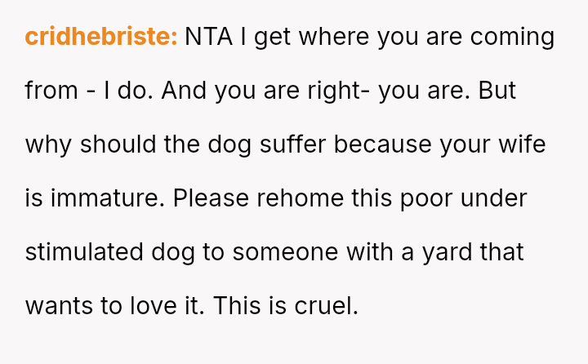Click the username cridhebriste

coord(100,37)
